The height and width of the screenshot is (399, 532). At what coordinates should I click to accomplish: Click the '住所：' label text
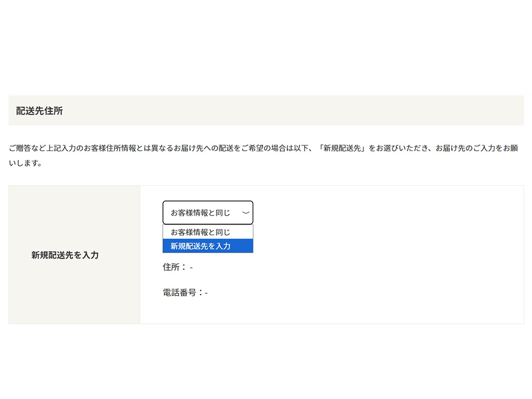(174, 267)
